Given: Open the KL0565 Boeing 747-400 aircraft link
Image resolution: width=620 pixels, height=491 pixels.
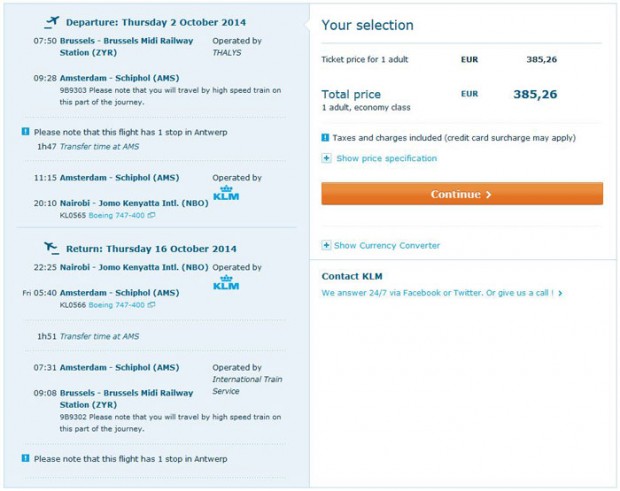Looking at the screenshot, I should pos(117,215).
